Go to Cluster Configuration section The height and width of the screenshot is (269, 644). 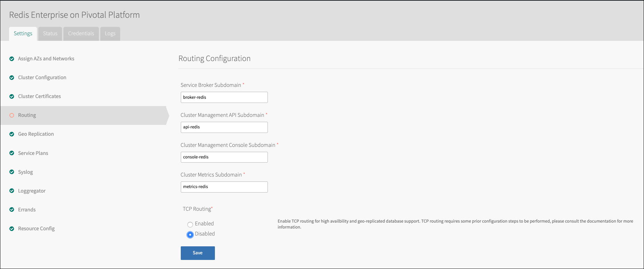point(42,77)
